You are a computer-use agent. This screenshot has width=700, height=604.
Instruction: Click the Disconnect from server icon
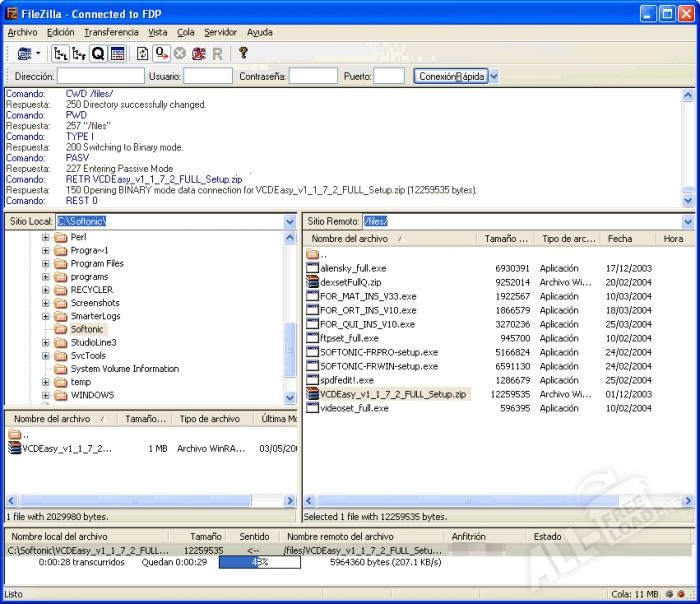click(x=199, y=53)
